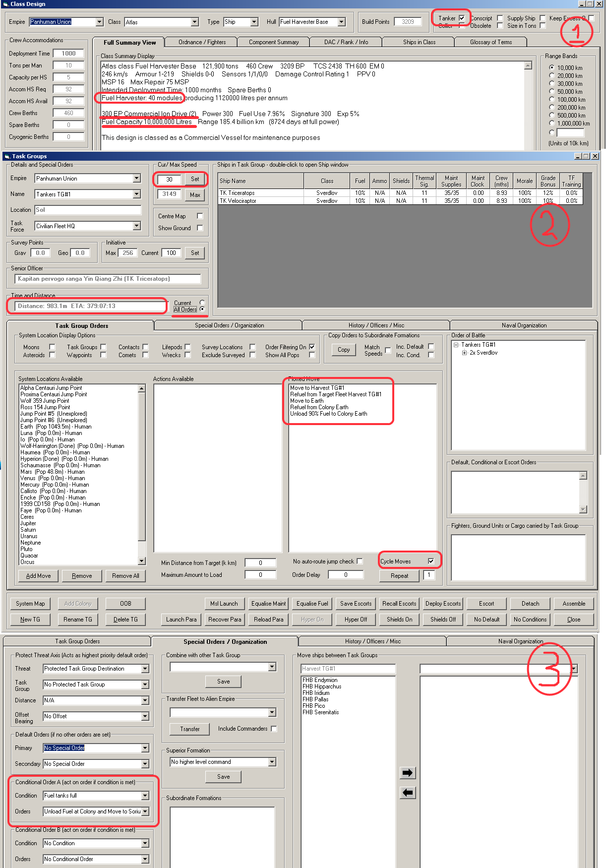The width and height of the screenshot is (606, 868).
Task: Open Conditional Order A Orders dropdown
Action: (x=145, y=811)
